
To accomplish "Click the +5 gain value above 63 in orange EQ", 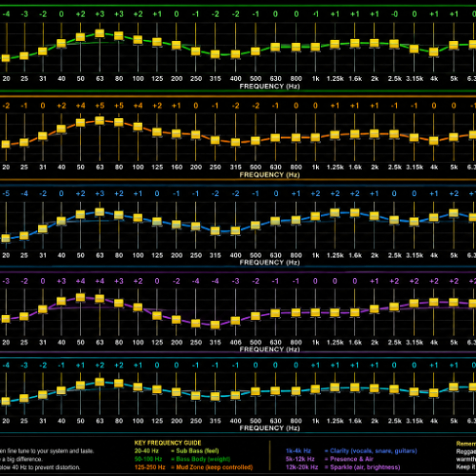I will point(99,106).
